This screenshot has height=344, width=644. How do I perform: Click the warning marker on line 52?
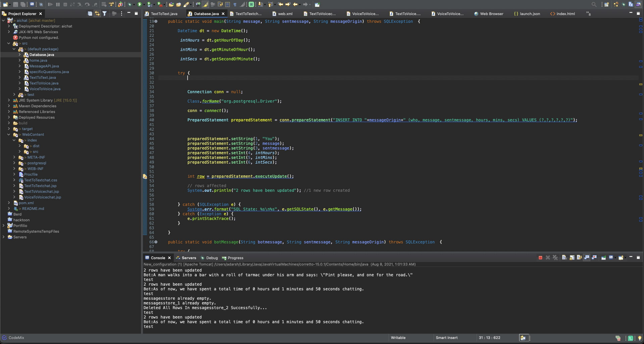click(x=145, y=176)
